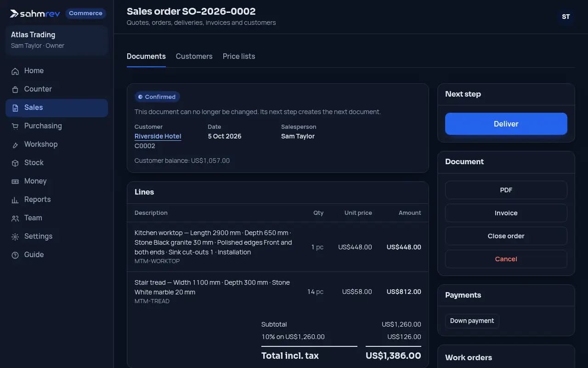Viewport: 588px width, 368px height.
Task: Click the date 5 Oct 2026
Action: (x=225, y=136)
